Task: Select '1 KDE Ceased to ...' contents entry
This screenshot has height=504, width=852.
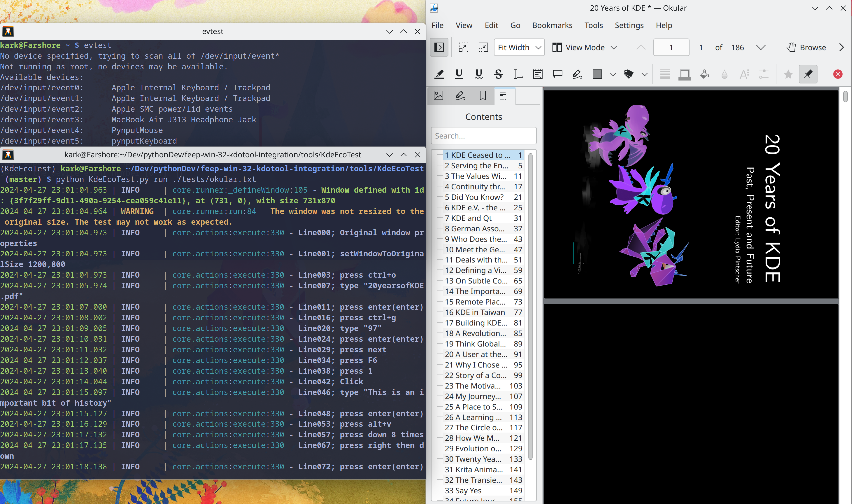Action: point(483,155)
